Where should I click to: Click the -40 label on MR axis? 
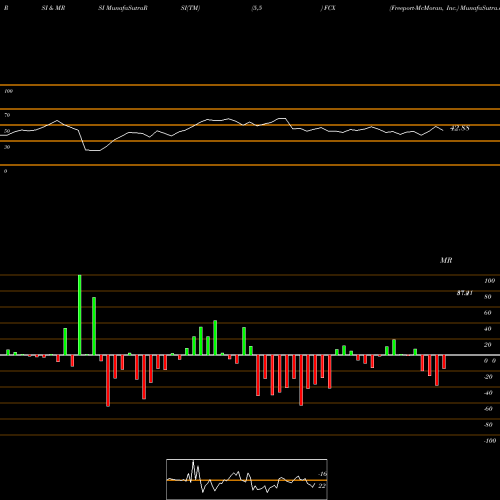tap(488, 393)
